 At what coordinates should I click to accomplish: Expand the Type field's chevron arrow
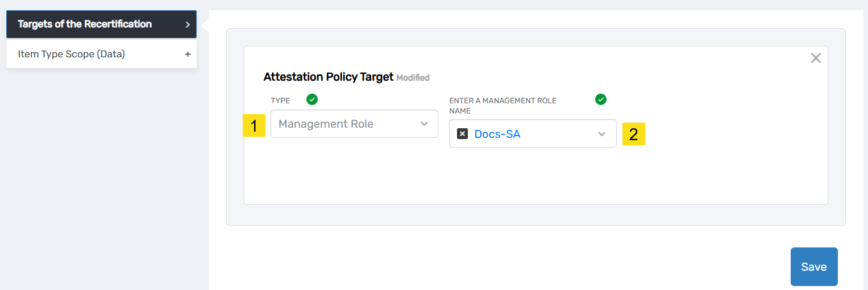click(x=424, y=124)
